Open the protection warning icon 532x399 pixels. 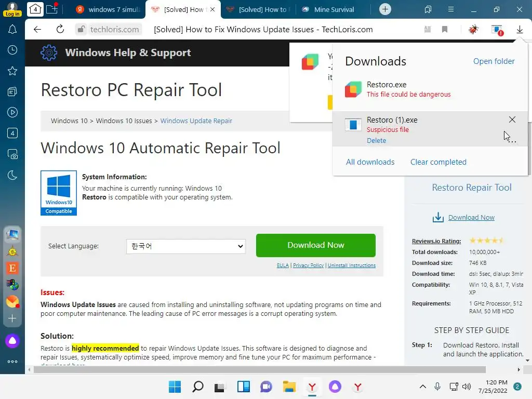coord(497,30)
